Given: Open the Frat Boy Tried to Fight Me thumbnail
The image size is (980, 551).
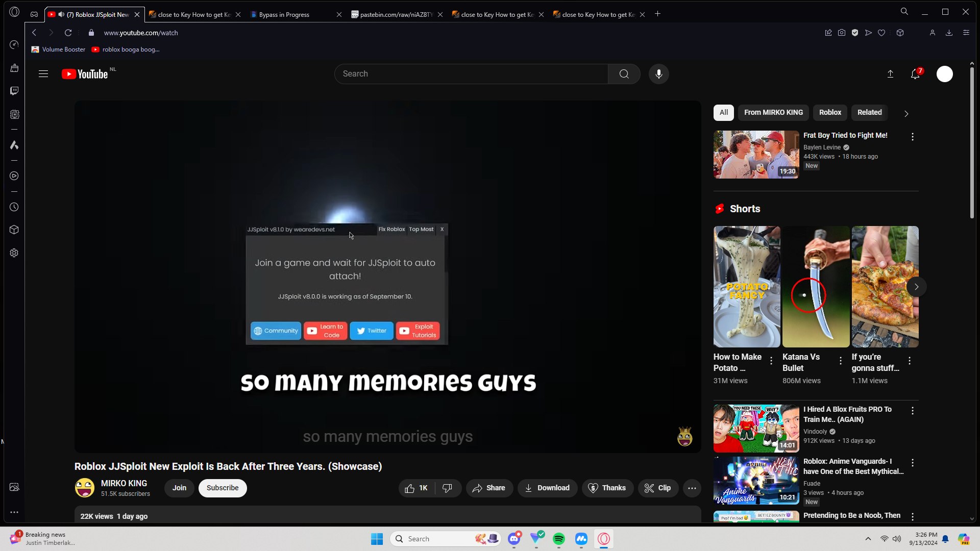Looking at the screenshot, I should pyautogui.click(x=756, y=155).
